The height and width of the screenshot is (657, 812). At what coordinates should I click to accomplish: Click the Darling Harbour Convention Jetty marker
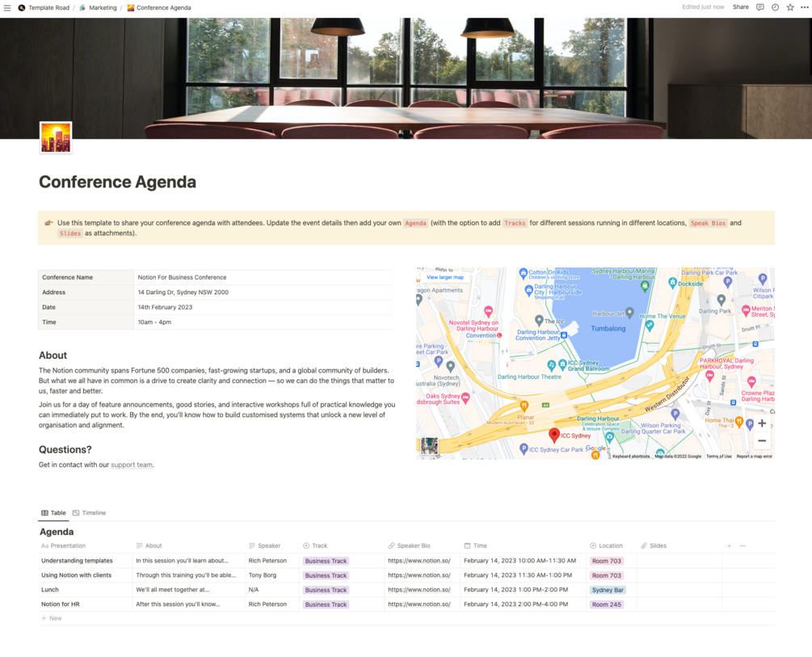(x=564, y=335)
